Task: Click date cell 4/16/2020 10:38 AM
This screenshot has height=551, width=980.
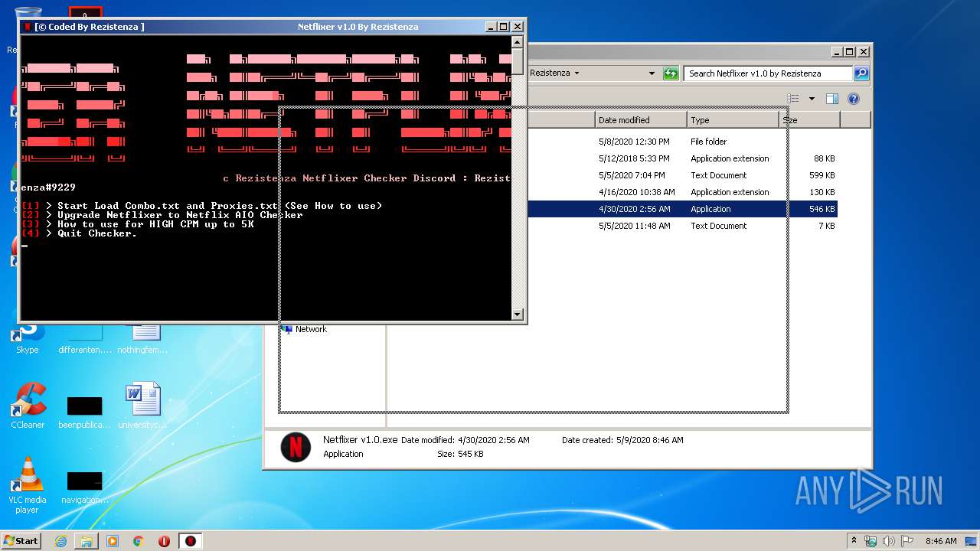Action: point(637,192)
